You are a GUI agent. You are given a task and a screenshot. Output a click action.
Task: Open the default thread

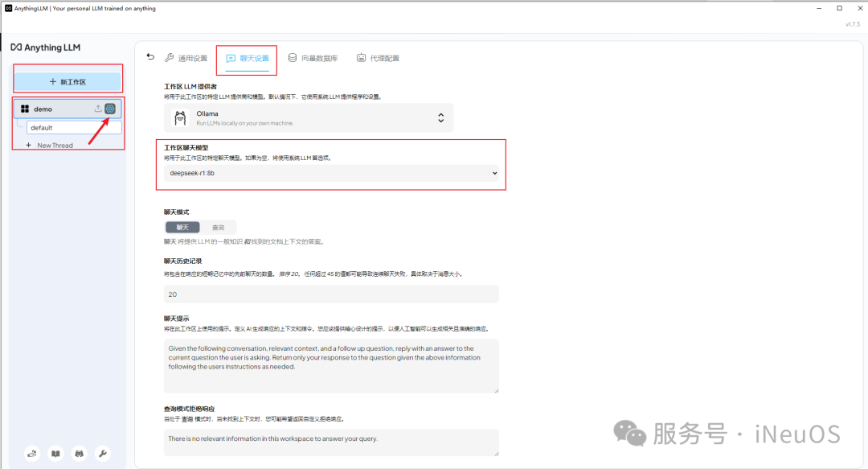74,127
